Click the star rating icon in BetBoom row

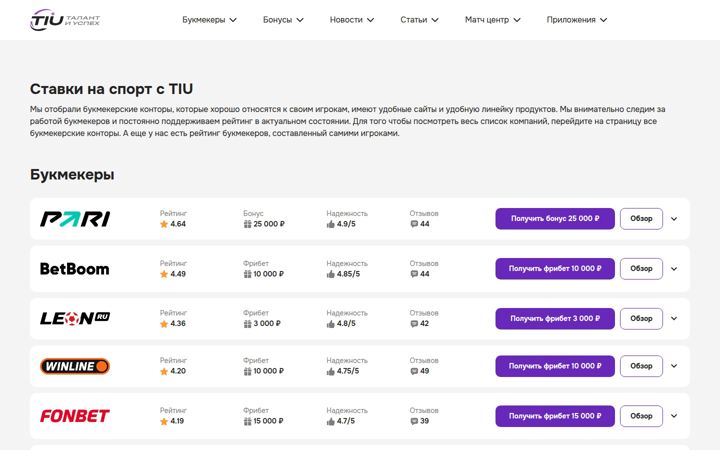164,274
